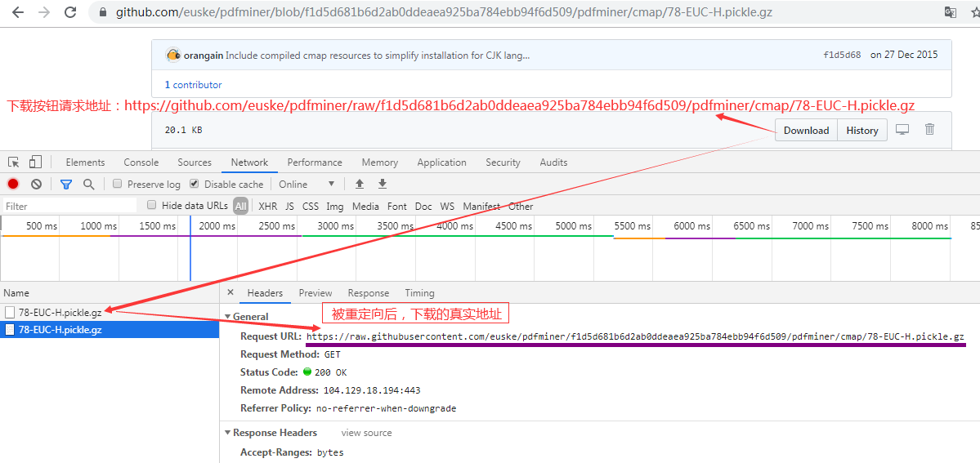This screenshot has height=463, width=980.
Task: Switch to the Elements tab
Action: click(x=85, y=162)
